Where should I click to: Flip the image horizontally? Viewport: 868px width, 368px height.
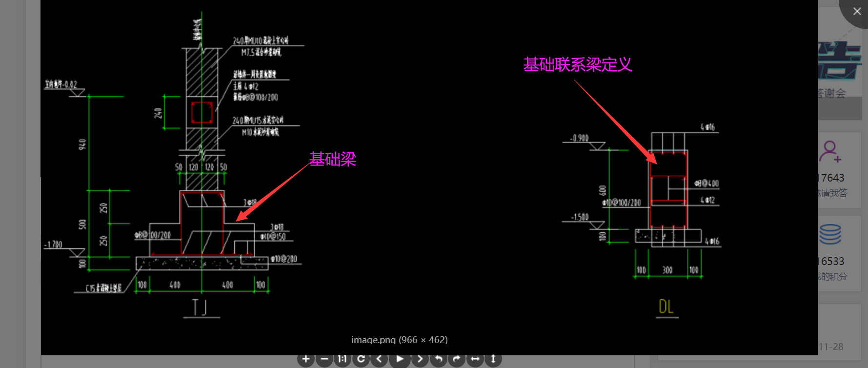pyautogui.click(x=475, y=359)
